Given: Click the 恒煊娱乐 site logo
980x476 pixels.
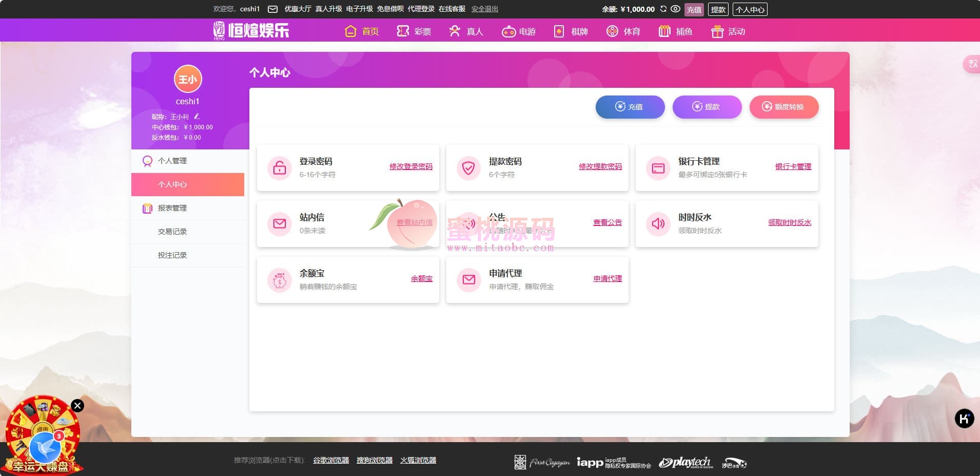Looking at the screenshot, I should [251, 30].
